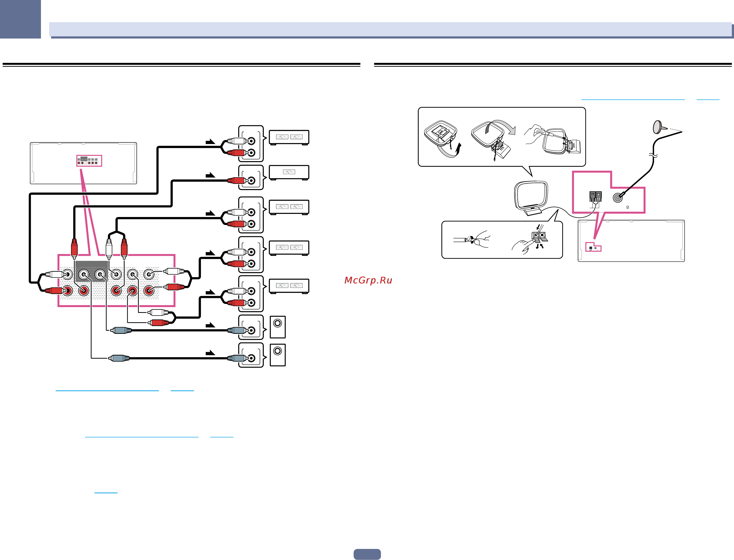The image size is (734, 560).
Task: Click the short blue link above antenna diagram
Action: pos(708,99)
